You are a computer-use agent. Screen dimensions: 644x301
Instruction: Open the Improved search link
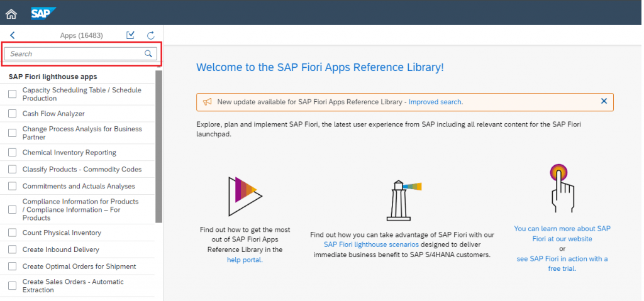coord(435,102)
